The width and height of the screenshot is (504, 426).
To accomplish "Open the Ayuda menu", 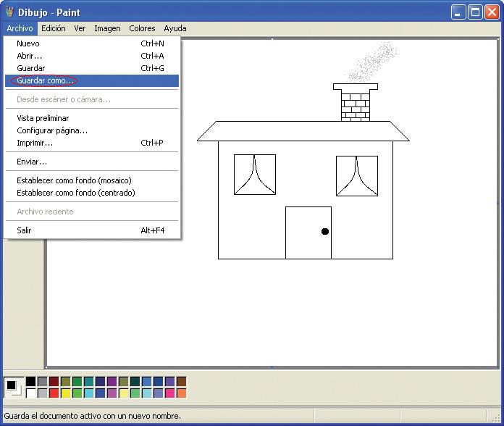I will [x=175, y=28].
